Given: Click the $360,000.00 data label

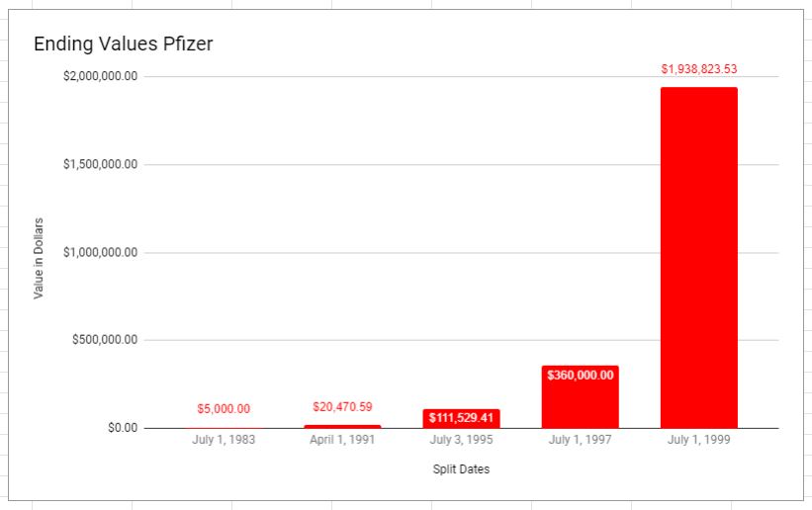Looking at the screenshot, I should click(580, 376).
